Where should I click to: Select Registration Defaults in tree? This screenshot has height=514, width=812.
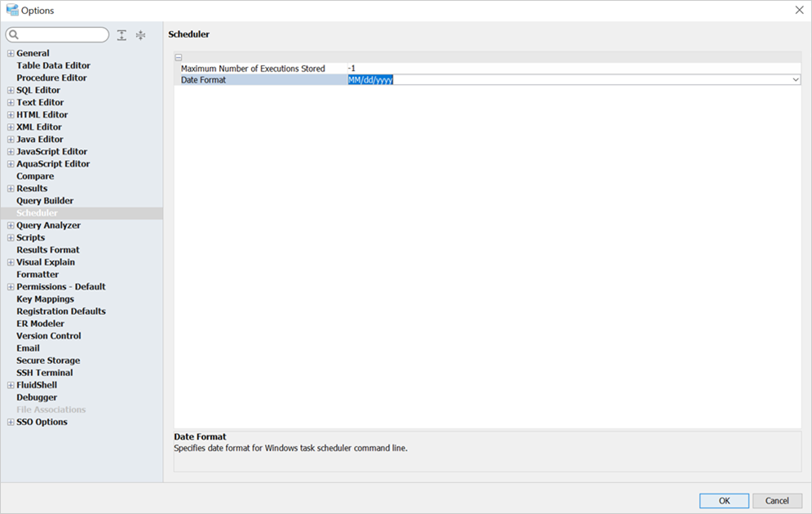click(61, 312)
